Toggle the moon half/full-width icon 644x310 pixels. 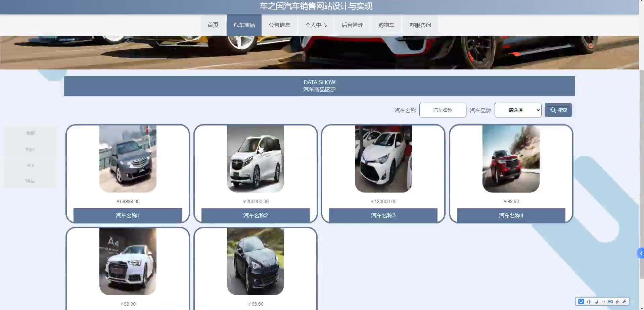click(597, 302)
